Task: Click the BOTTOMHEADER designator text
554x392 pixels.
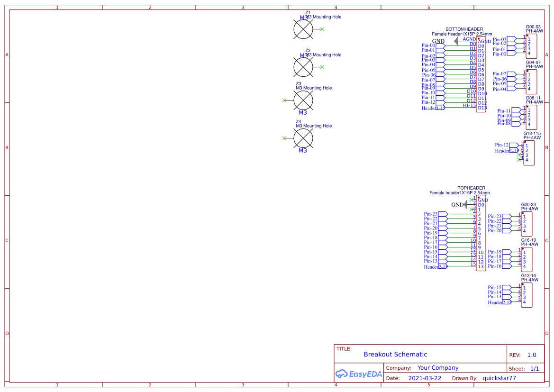Action: [464, 29]
